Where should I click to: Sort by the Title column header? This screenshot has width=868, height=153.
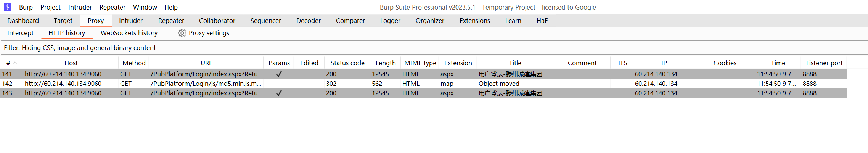pos(515,63)
